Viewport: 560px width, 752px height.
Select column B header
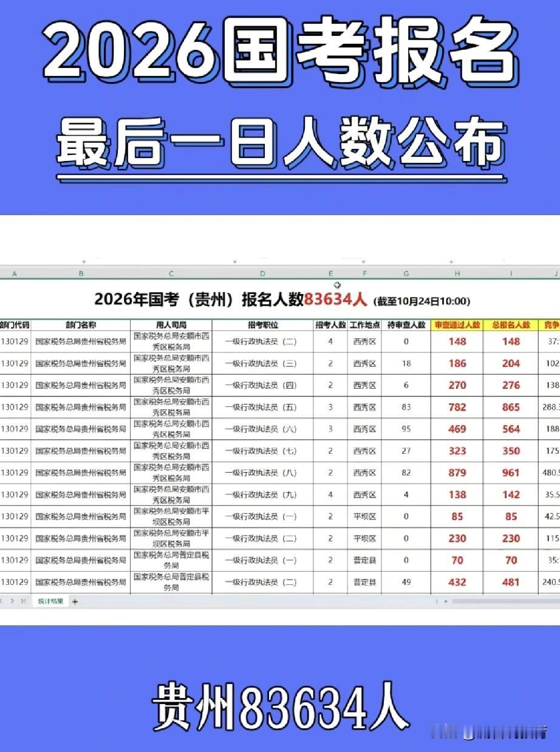pyautogui.click(x=80, y=274)
